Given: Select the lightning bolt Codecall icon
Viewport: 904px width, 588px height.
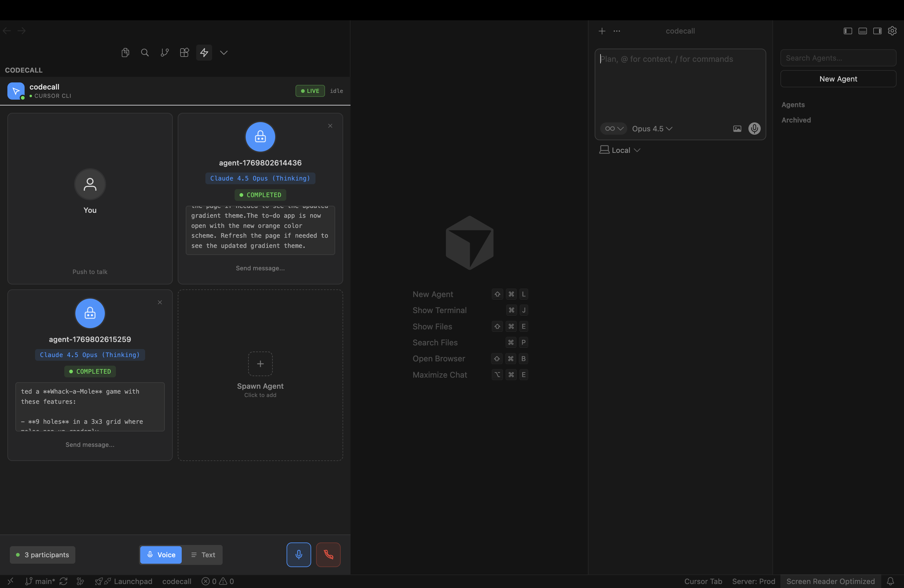Looking at the screenshot, I should tap(204, 52).
